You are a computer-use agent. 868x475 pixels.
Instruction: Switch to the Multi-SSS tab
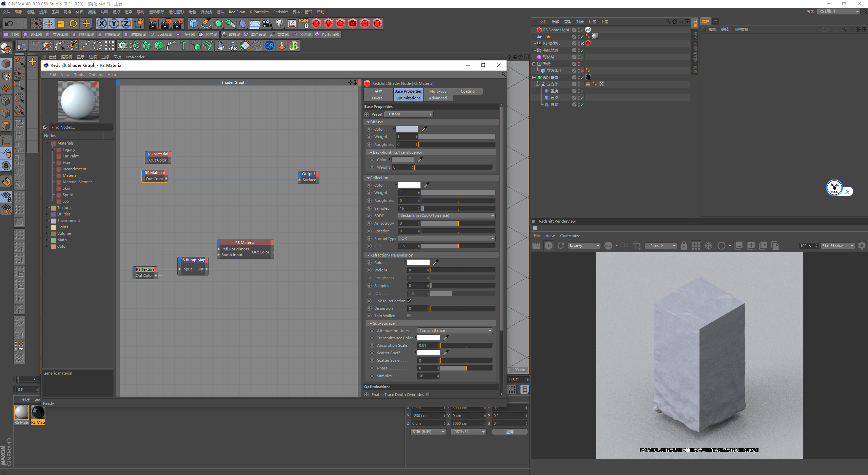tap(438, 91)
